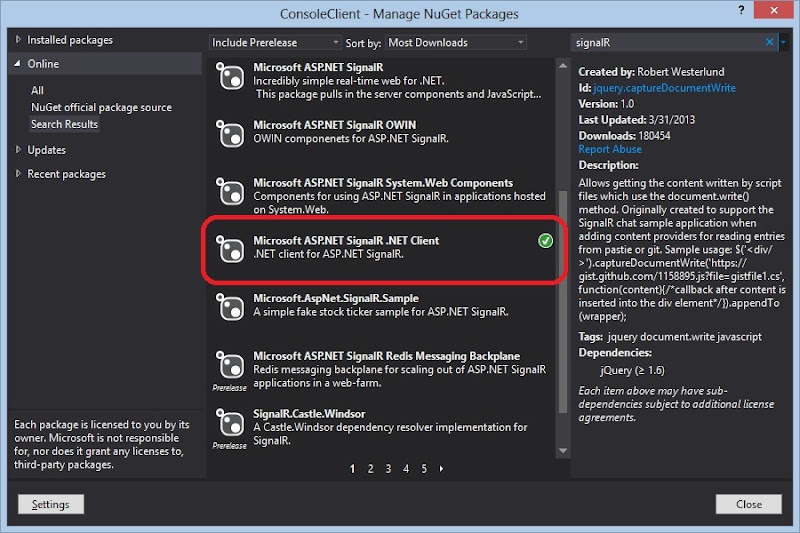
Task: Select the SignalR.Castle.Windsor title
Action: (309, 413)
